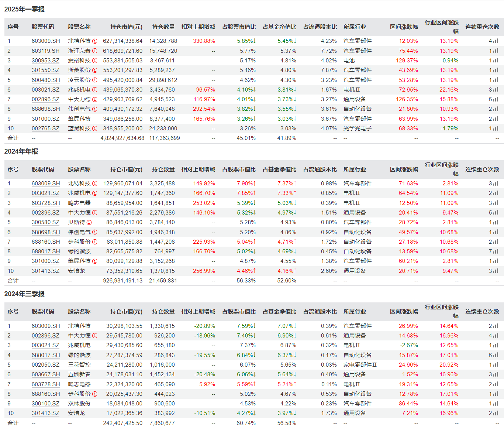Open bar chart icon in 三花智控 row
504x432 pixels.
click(x=496, y=365)
